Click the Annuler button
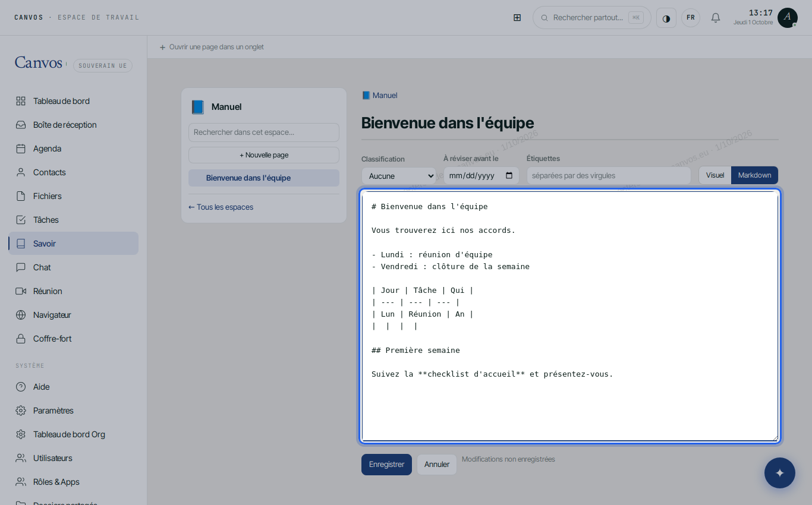 tap(437, 465)
